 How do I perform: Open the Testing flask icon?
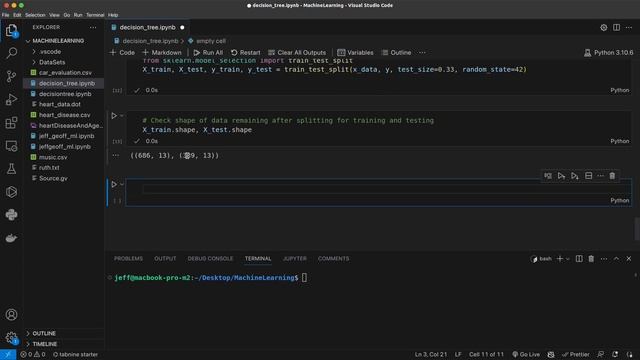click(x=11, y=169)
